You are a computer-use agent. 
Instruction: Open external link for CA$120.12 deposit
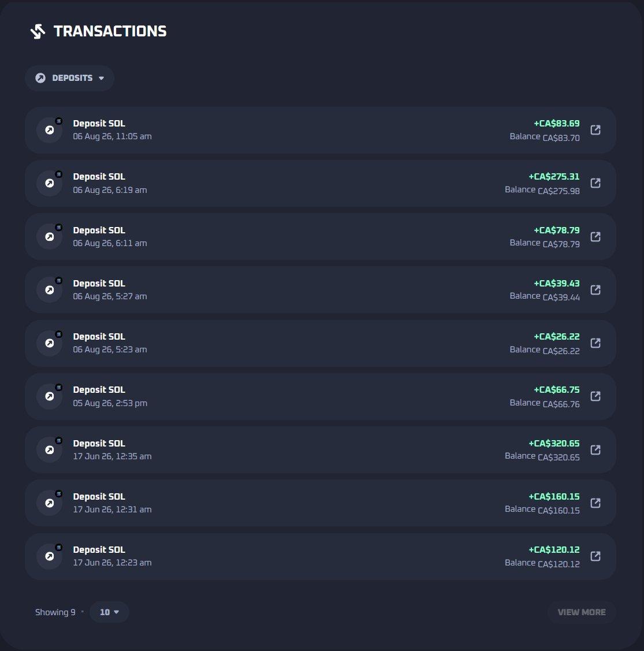(x=595, y=556)
